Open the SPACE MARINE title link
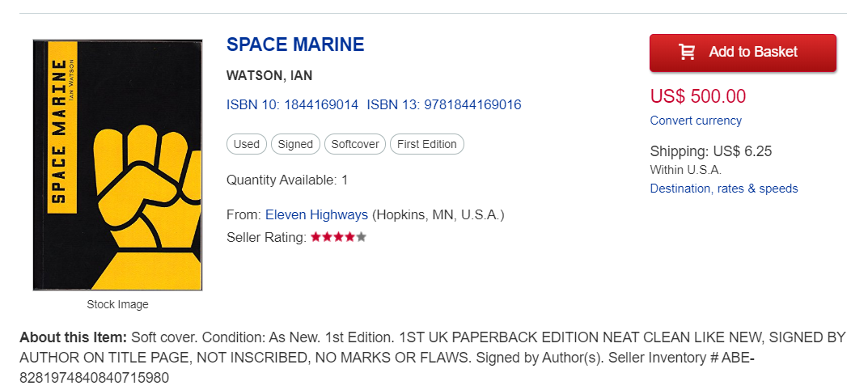 point(295,45)
